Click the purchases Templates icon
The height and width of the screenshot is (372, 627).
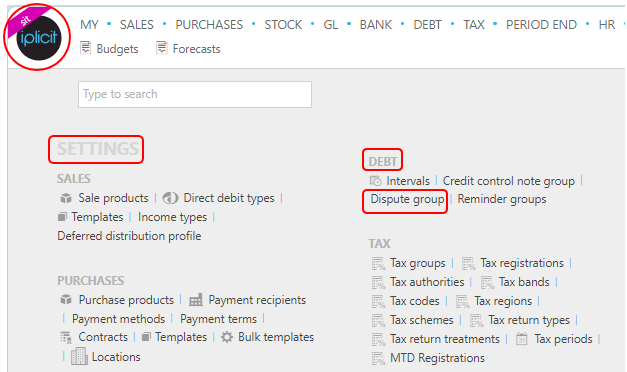click(146, 337)
